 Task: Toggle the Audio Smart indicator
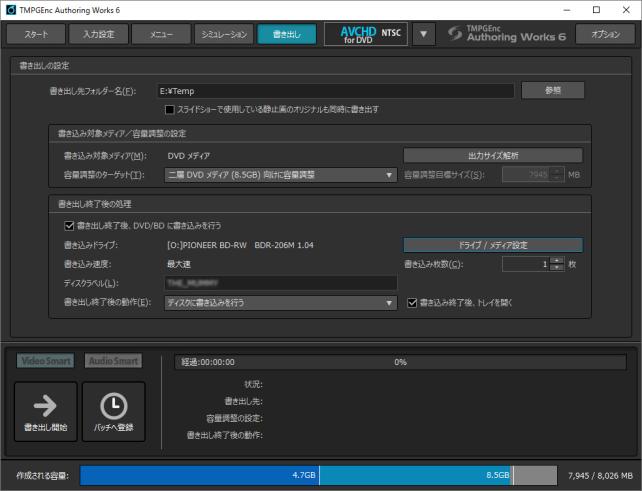113,361
